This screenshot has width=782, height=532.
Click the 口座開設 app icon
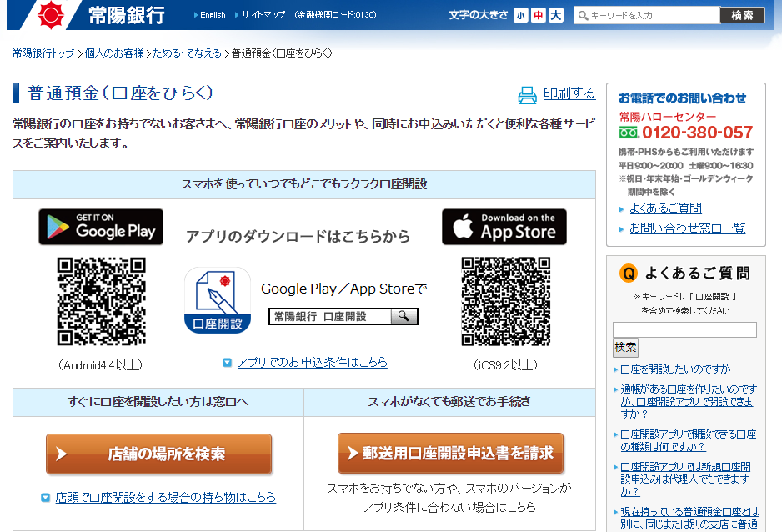pos(218,300)
